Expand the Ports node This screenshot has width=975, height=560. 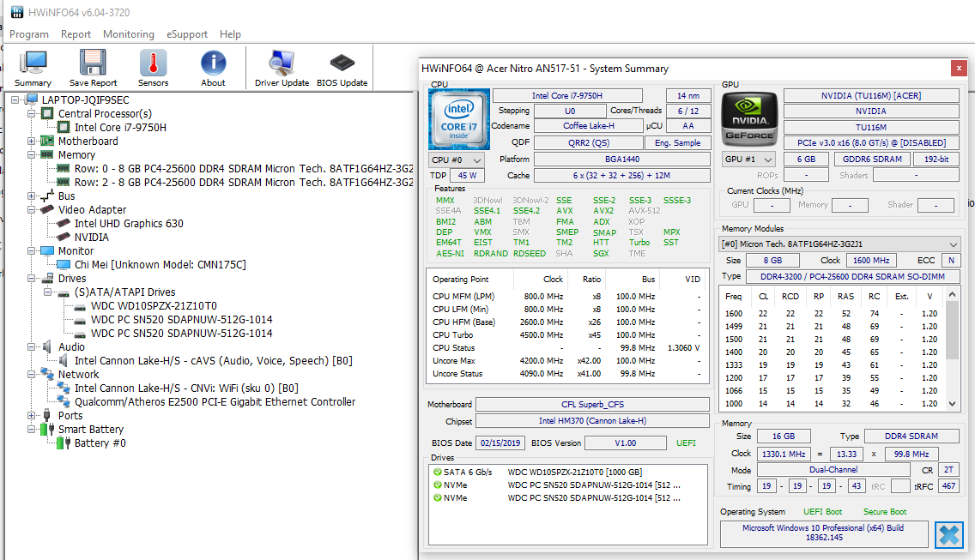coord(31,415)
